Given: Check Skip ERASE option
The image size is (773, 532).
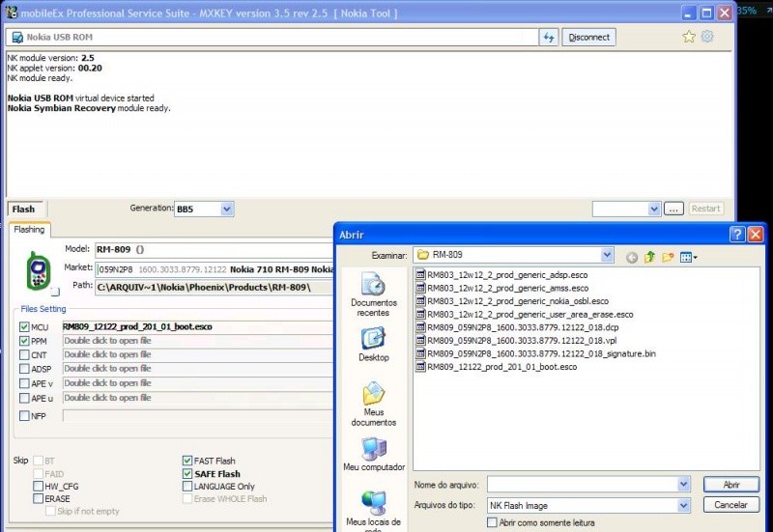Looking at the screenshot, I should pos(38,498).
